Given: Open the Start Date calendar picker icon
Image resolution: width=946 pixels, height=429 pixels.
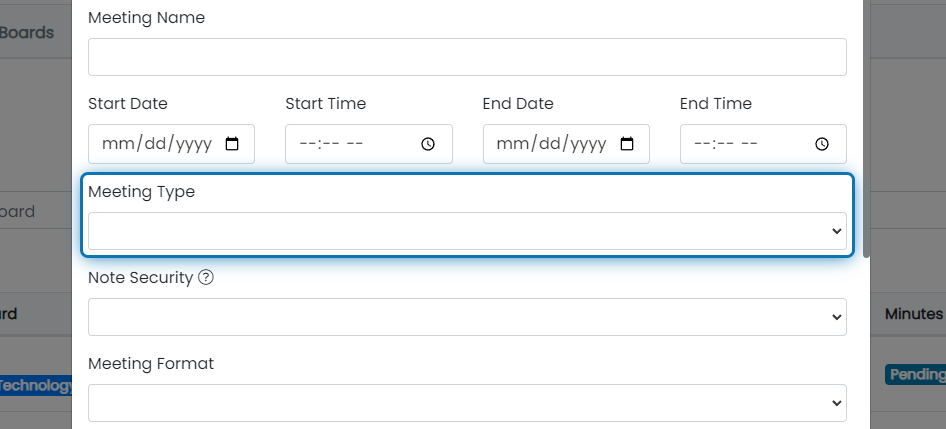Looking at the screenshot, I should (x=232, y=144).
